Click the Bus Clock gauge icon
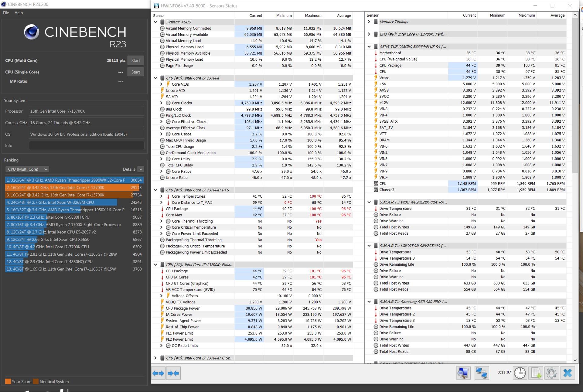The width and height of the screenshot is (583, 392). [162, 109]
